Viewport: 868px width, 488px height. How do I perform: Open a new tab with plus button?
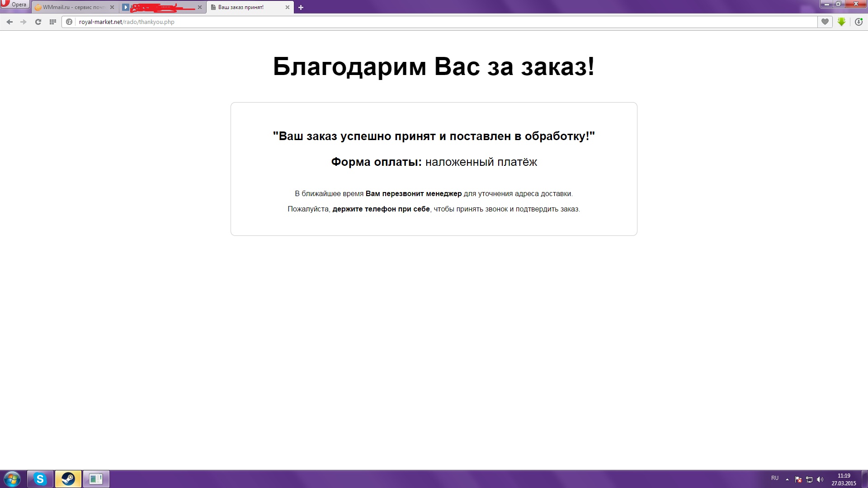coord(301,7)
